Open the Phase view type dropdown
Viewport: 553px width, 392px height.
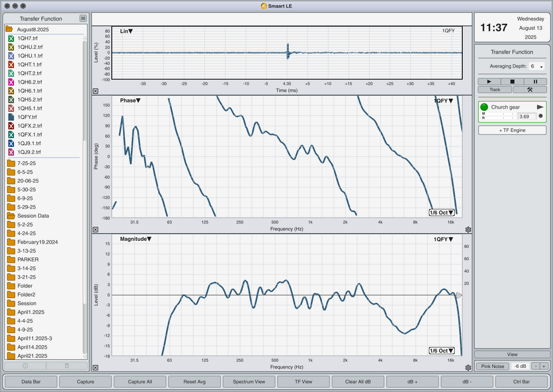[x=130, y=100]
